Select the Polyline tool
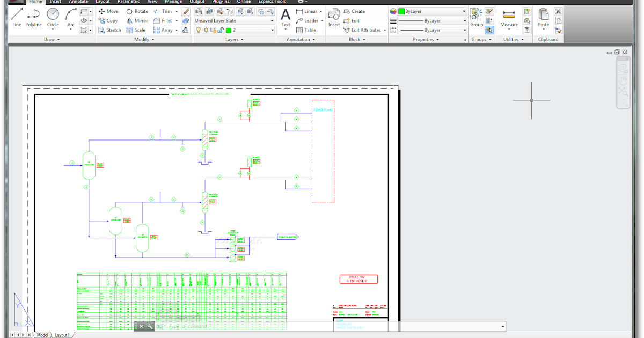 coord(34,17)
